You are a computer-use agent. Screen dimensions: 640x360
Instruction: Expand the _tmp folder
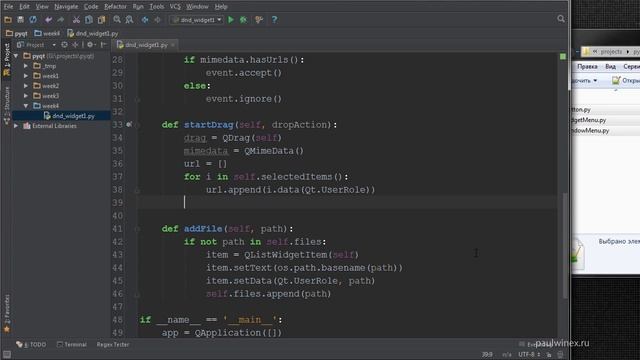(26, 66)
